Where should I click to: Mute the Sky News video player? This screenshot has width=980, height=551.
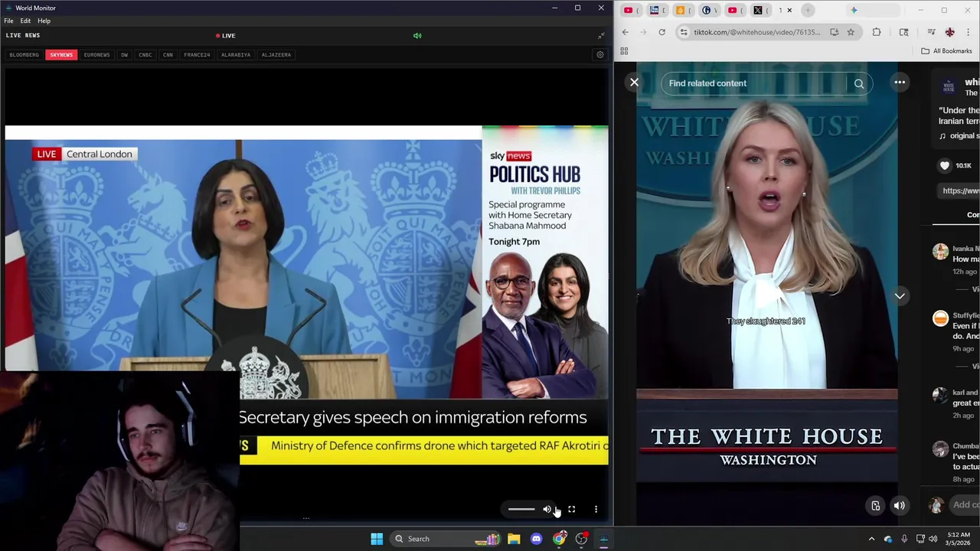[547, 509]
